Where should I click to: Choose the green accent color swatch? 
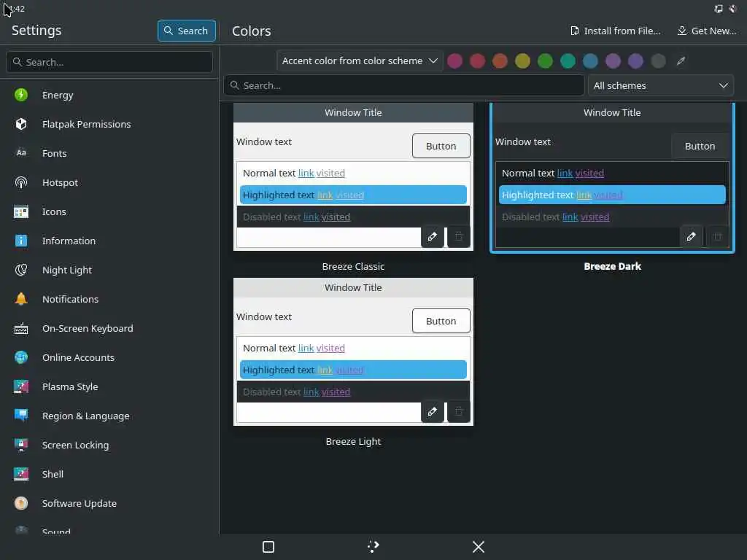click(x=545, y=61)
